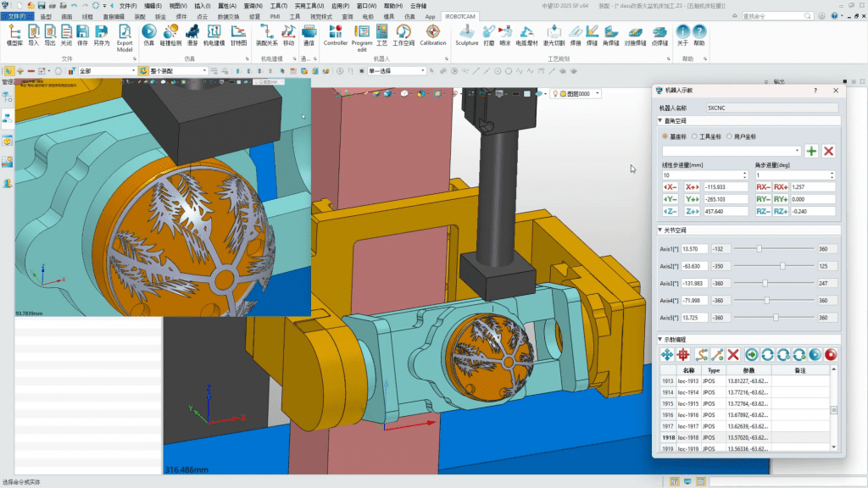The width and height of the screenshot is (868, 488).
Task: Switch to the 用户坐标 radio option
Action: click(x=729, y=136)
